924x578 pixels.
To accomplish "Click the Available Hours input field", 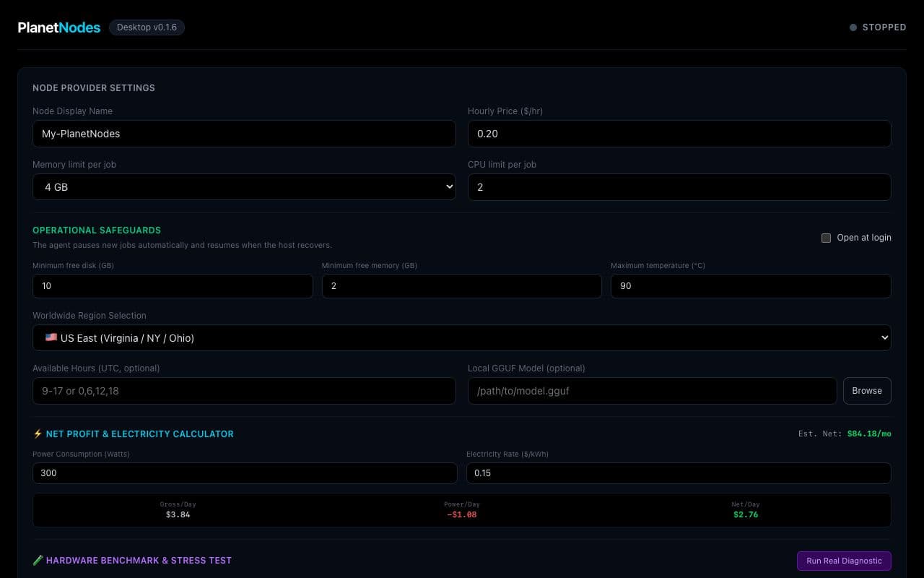I will pyautogui.click(x=244, y=391).
